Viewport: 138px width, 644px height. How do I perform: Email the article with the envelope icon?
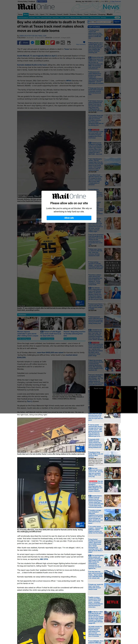[58, 43]
